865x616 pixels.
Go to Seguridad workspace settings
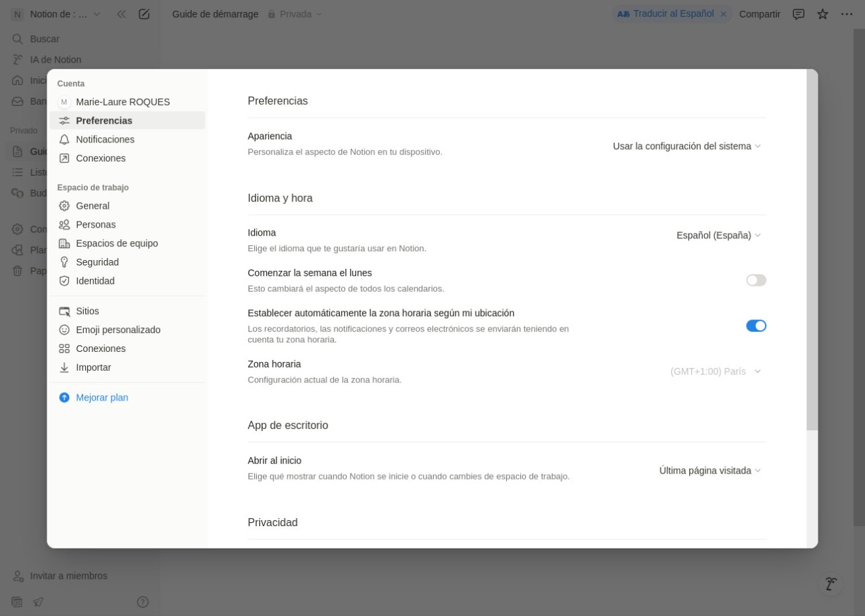click(97, 262)
